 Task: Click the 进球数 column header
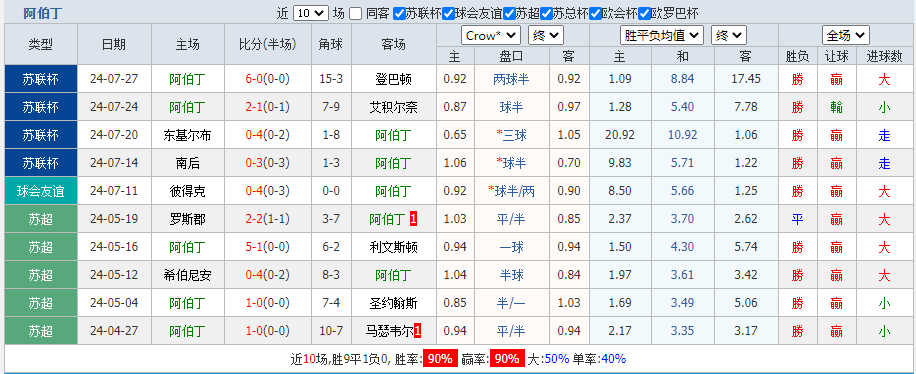point(884,56)
